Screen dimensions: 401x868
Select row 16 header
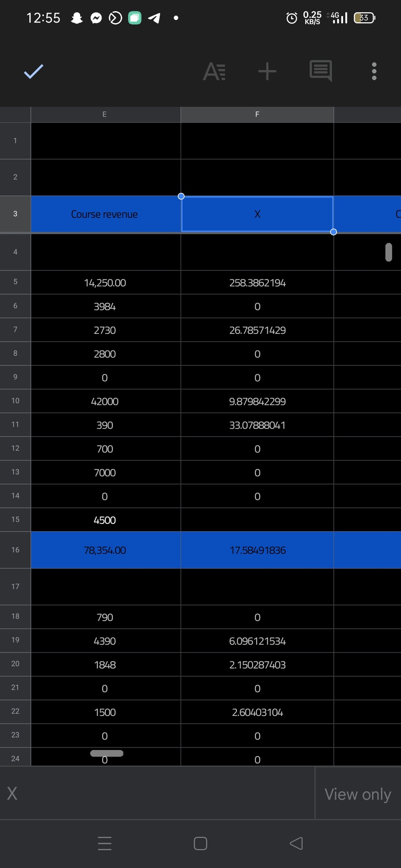point(15,550)
